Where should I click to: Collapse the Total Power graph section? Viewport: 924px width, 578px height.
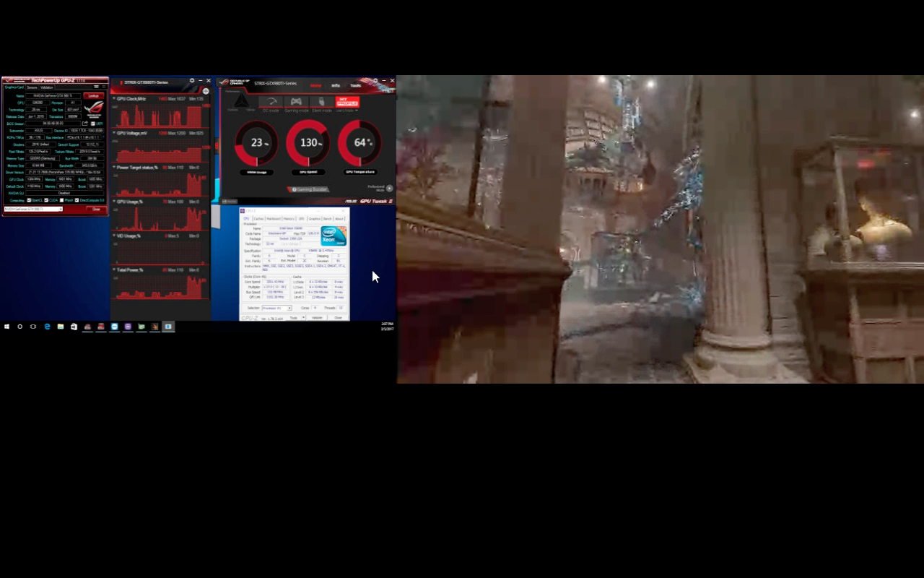point(114,269)
